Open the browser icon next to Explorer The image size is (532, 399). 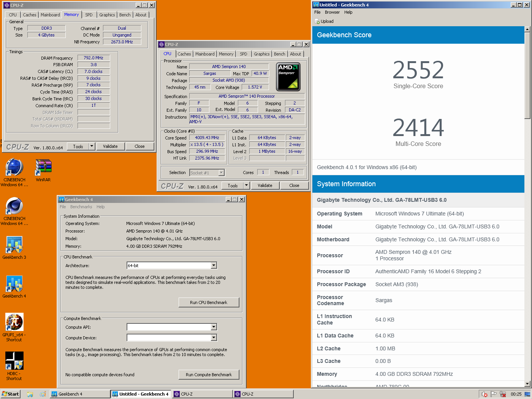pos(43,394)
